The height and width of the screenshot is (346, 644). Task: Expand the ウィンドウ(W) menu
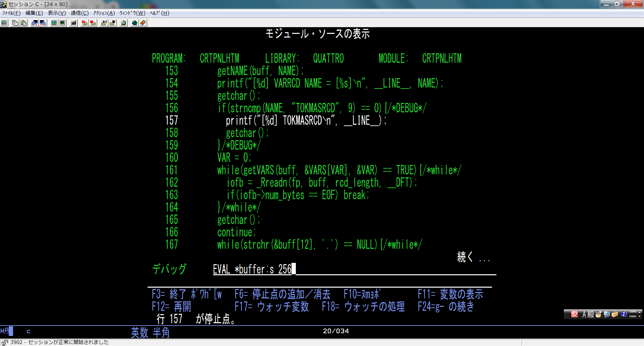click(132, 13)
